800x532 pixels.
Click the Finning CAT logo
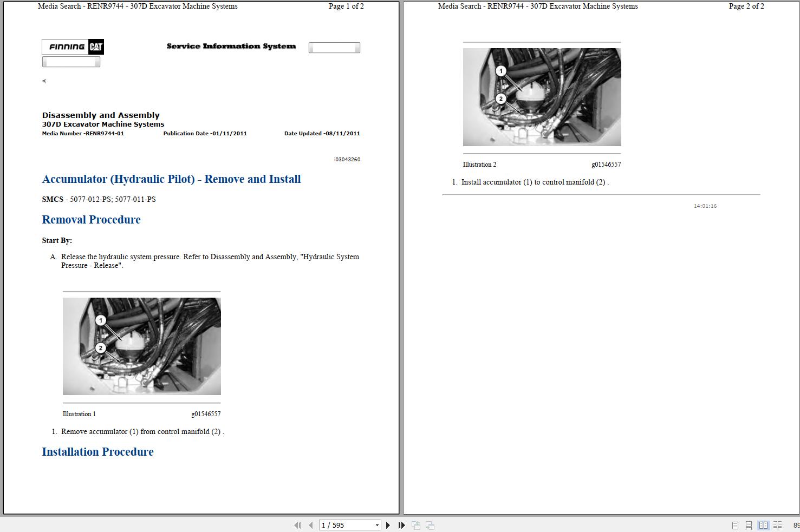pos(73,47)
